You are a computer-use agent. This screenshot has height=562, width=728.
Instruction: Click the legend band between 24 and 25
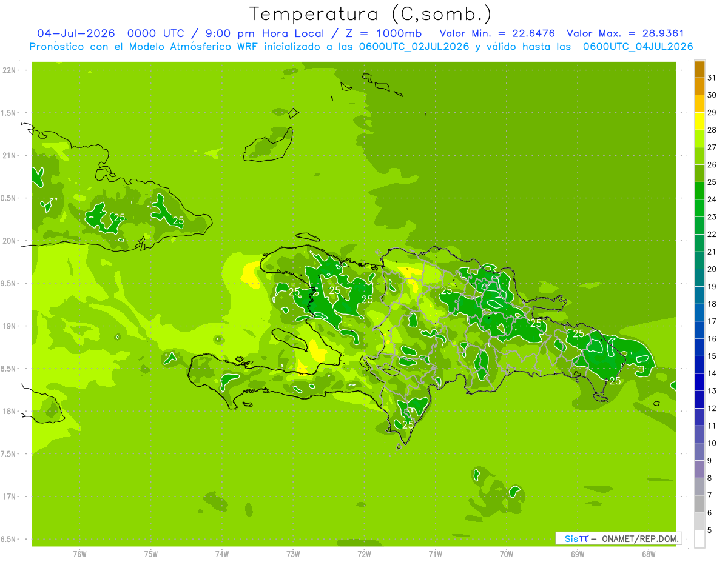(x=699, y=191)
